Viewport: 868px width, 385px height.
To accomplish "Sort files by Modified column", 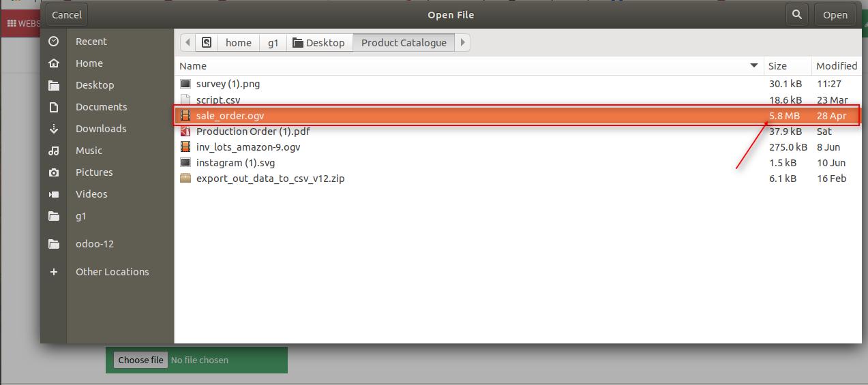I will pos(836,66).
